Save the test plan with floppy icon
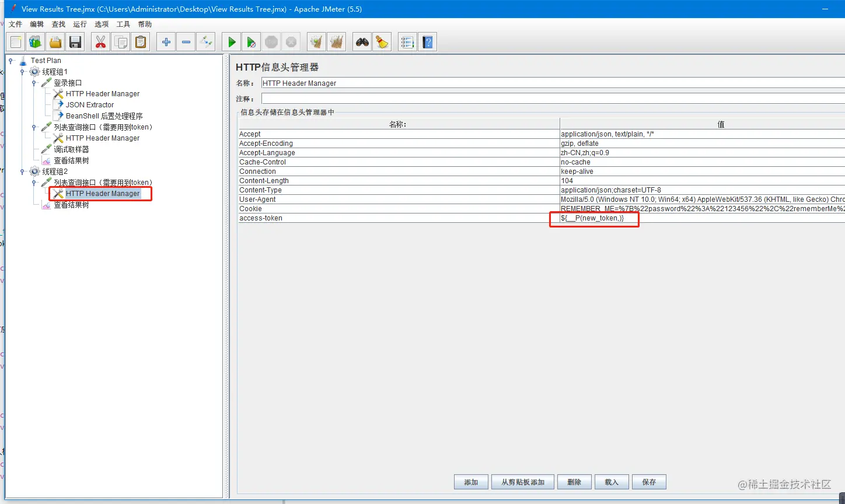 (x=75, y=42)
